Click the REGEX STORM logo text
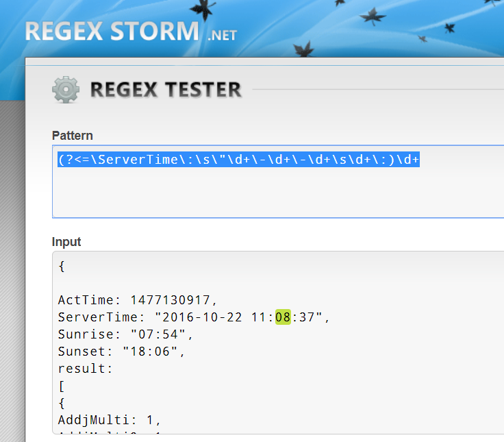504x442 pixels. pos(112,31)
